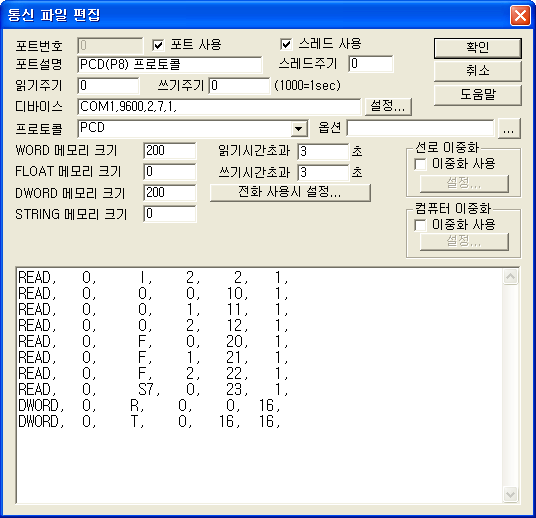Enable 이중화 사용 under 컴퓨터 이중화
The width and height of the screenshot is (536, 518).
(420, 225)
